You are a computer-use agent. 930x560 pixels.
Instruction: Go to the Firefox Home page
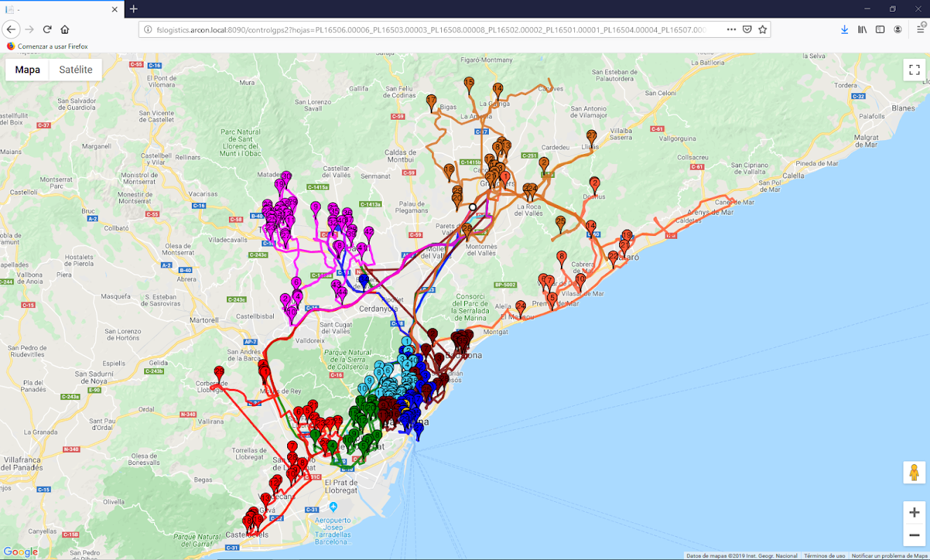tap(65, 29)
